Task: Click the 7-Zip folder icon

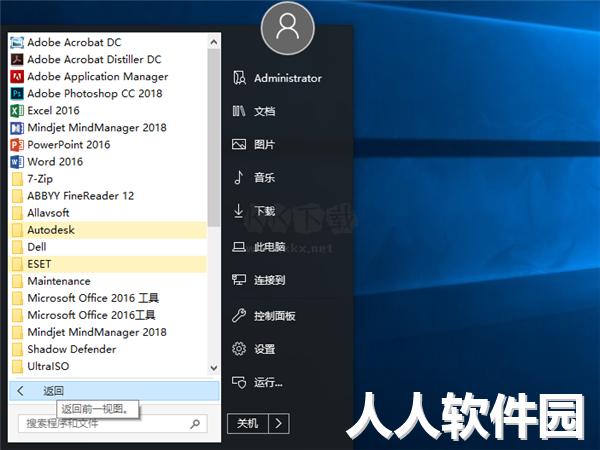Action: [17, 179]
